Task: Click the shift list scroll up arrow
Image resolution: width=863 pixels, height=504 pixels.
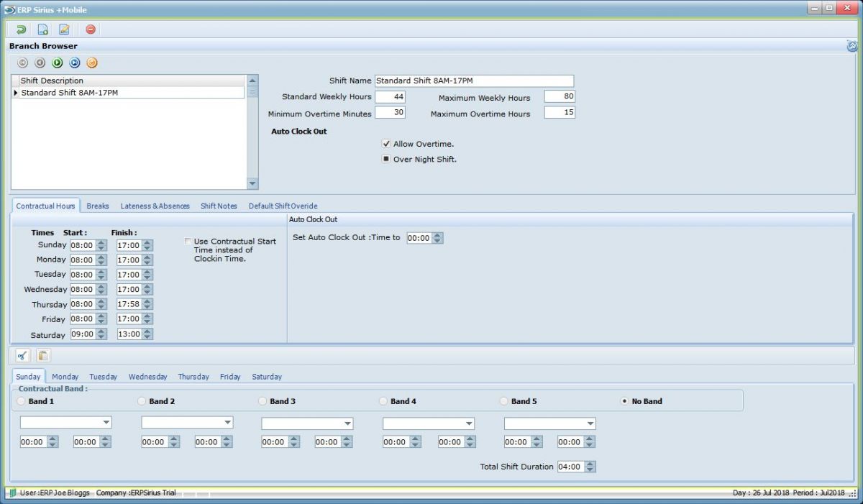Action: click(x=252, y=81)
